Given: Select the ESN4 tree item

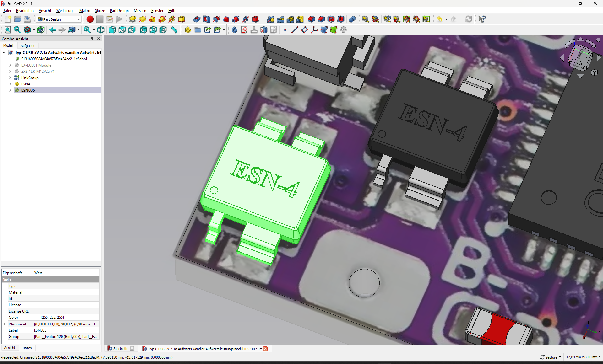Looking at the screenshot, I should point(25,84).
